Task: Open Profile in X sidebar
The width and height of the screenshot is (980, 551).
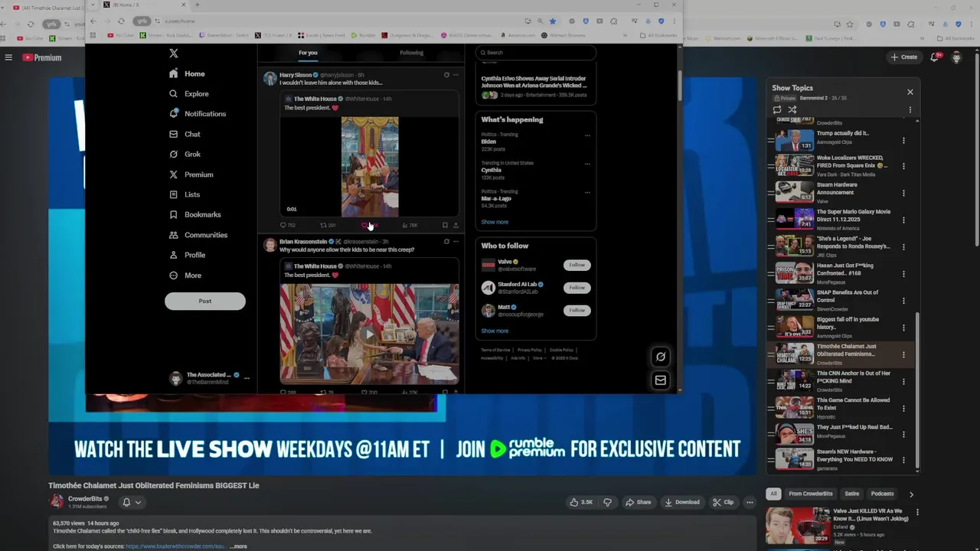Action: click(187, 255)
